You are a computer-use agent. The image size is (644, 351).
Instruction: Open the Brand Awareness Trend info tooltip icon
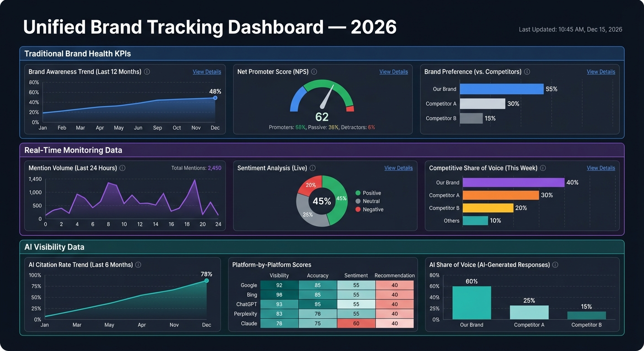tap(147, 72)
